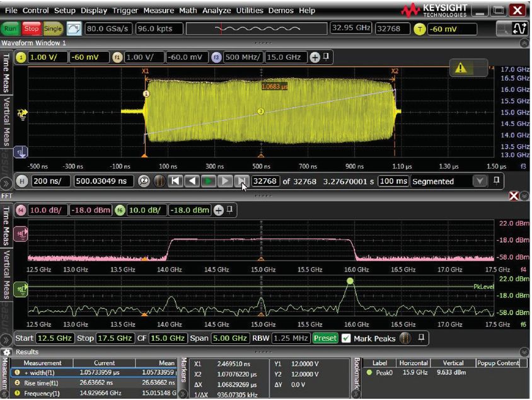Open the Results panel gear settings
The height and width of the screenshot is (400, 532).
[7, 351]
